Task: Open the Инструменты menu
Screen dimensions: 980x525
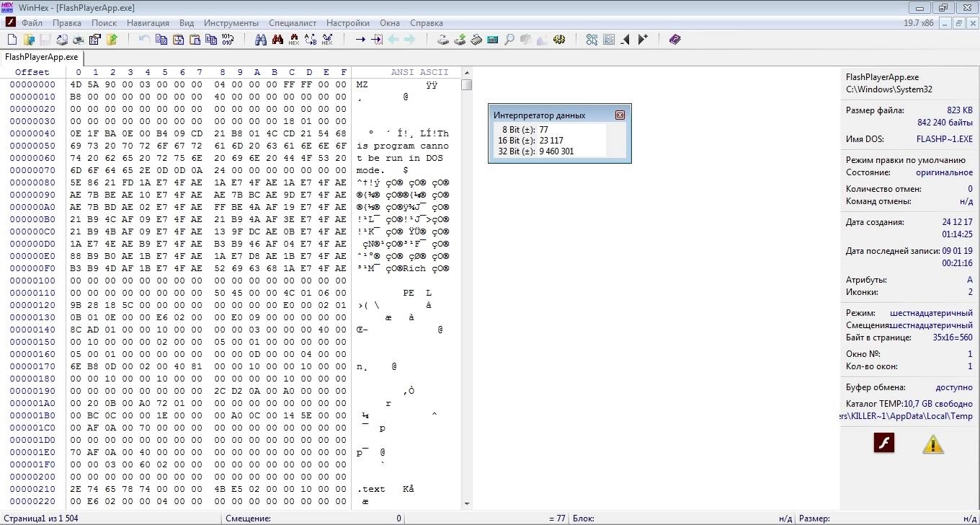Action: coord(231,23)
